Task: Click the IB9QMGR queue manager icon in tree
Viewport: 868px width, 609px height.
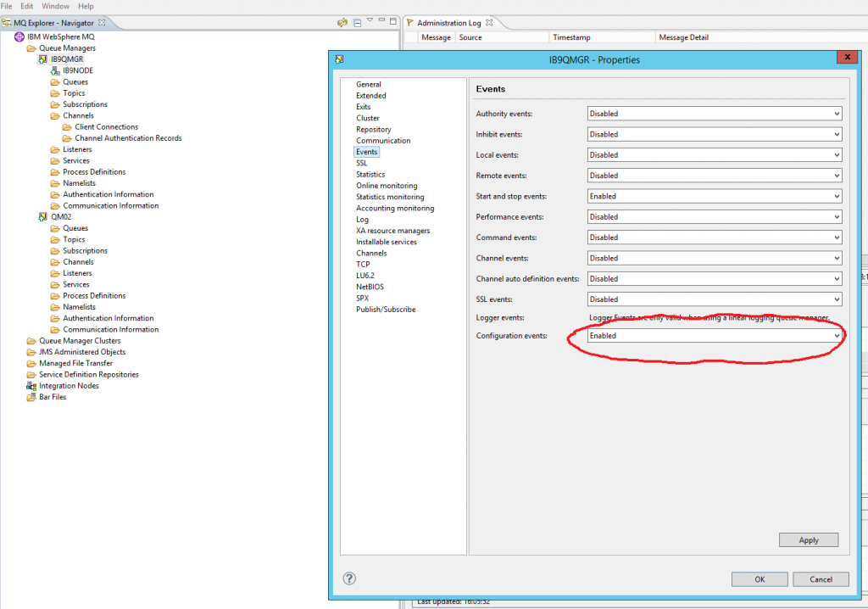Action: 42,59
